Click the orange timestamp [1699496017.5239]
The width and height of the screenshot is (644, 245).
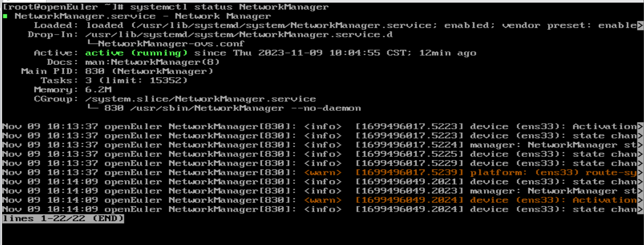click(x=410, y=172)
